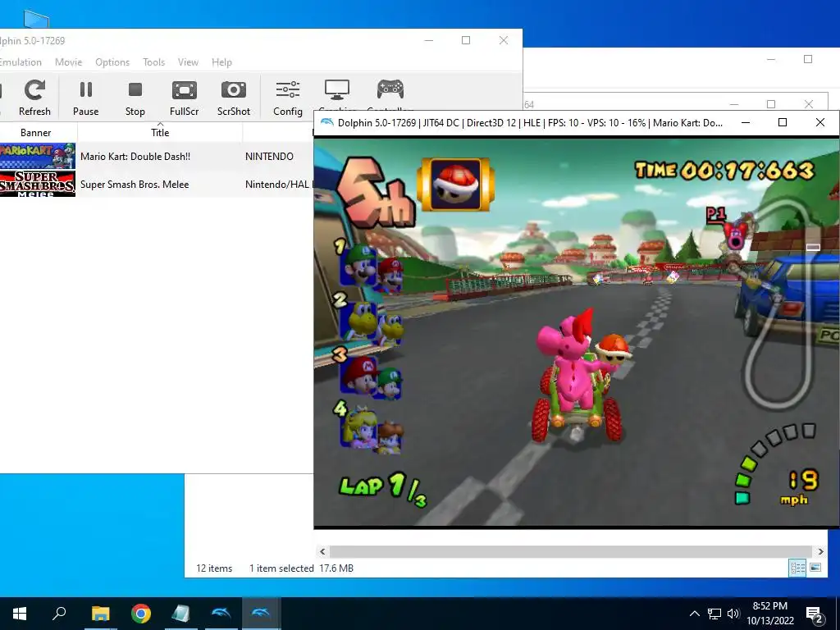
Task: Switch explorer to details view icon
Action: click(797, 568)
